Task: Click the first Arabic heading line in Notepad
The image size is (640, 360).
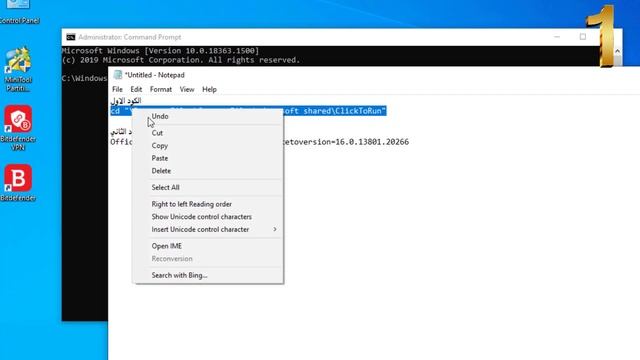Action: click(126, 100)
